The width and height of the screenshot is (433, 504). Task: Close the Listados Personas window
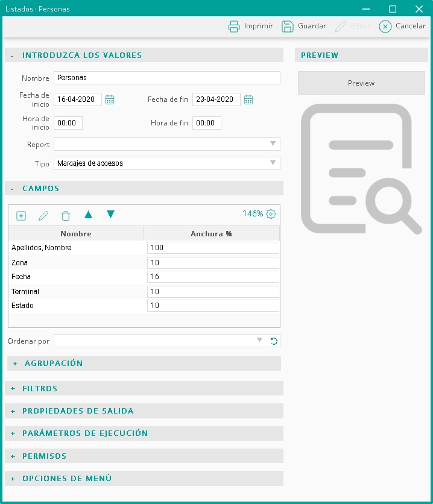419,8
